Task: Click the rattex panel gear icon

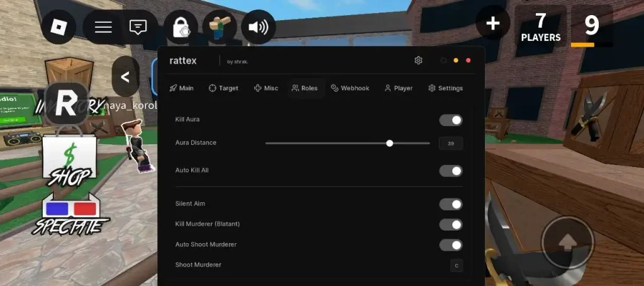Action: 418,60
